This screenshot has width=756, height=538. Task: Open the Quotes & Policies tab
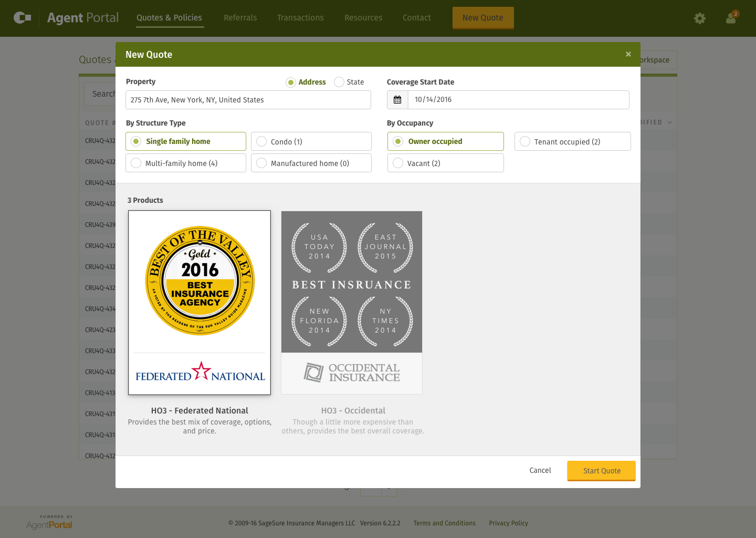click(169, 18)
